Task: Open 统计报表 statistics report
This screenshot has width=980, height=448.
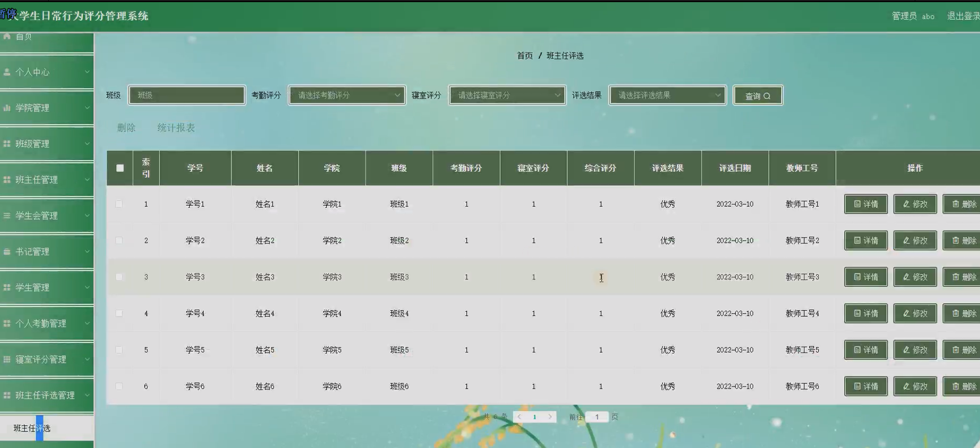Action: coord(176,128)
